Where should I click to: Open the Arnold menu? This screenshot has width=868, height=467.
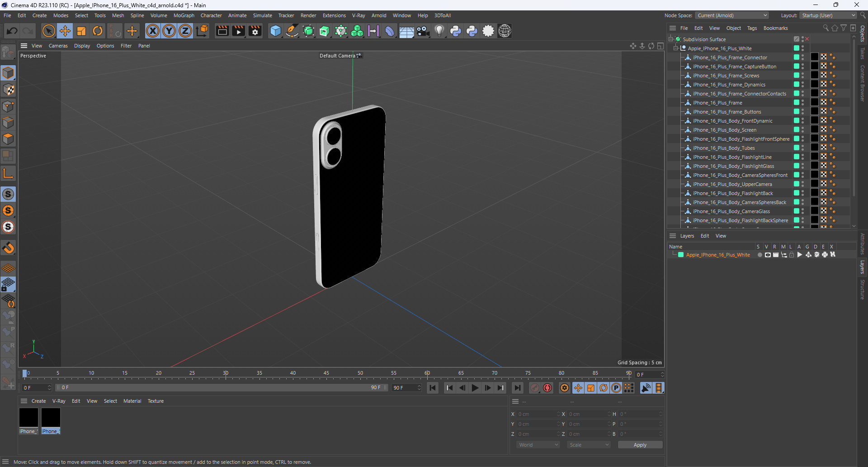379,15
